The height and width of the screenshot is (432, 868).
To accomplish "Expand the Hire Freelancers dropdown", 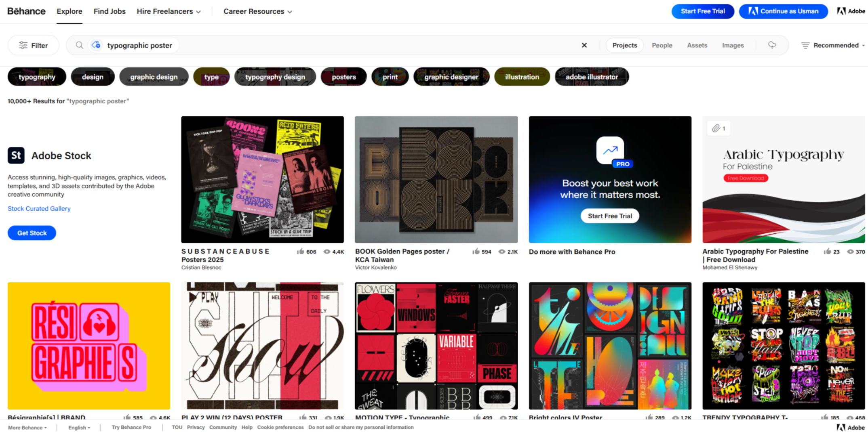I will coord(169,11).
